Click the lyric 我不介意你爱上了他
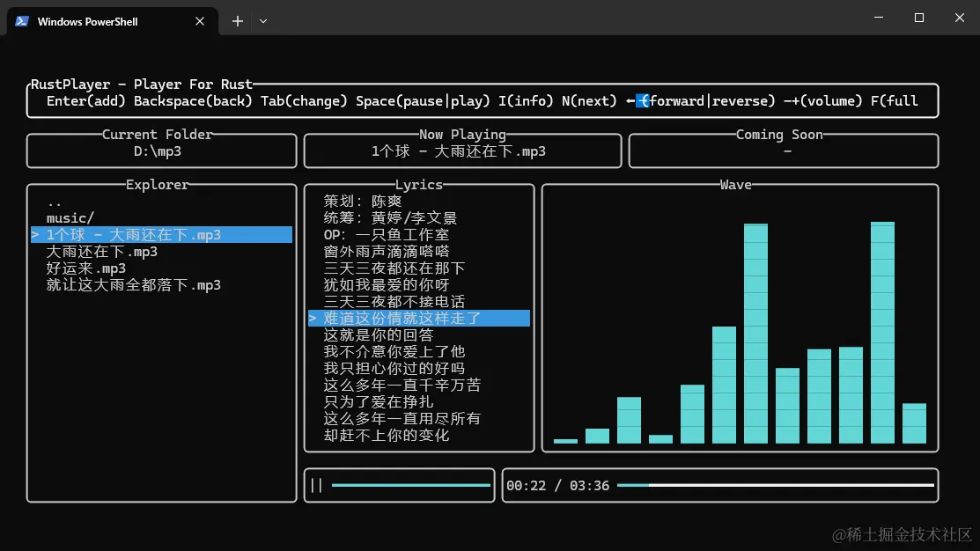This screenshot has height=551, width=980. (394, 352)
